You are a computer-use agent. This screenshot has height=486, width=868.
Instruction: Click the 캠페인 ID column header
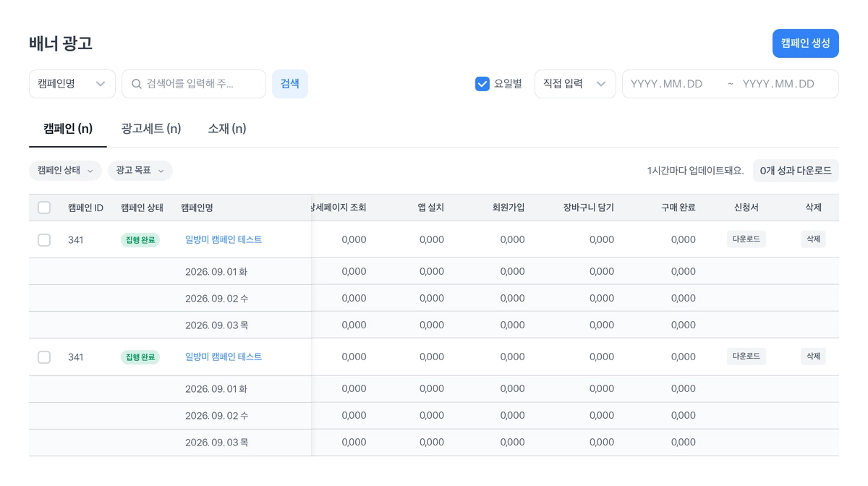[x=85, y=208]
